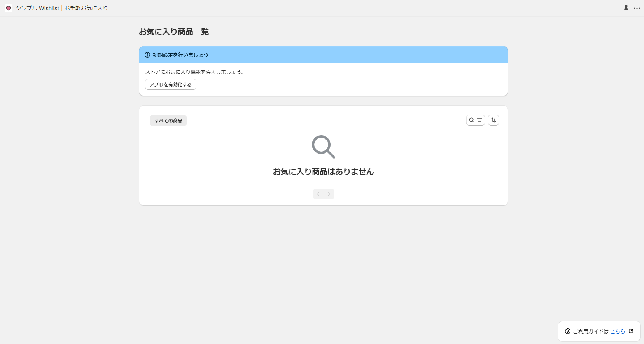Image resolution: width=644 pixels, height=344 pixels.
Task: Open the sort options button
Action: click(x=493, y=120)
